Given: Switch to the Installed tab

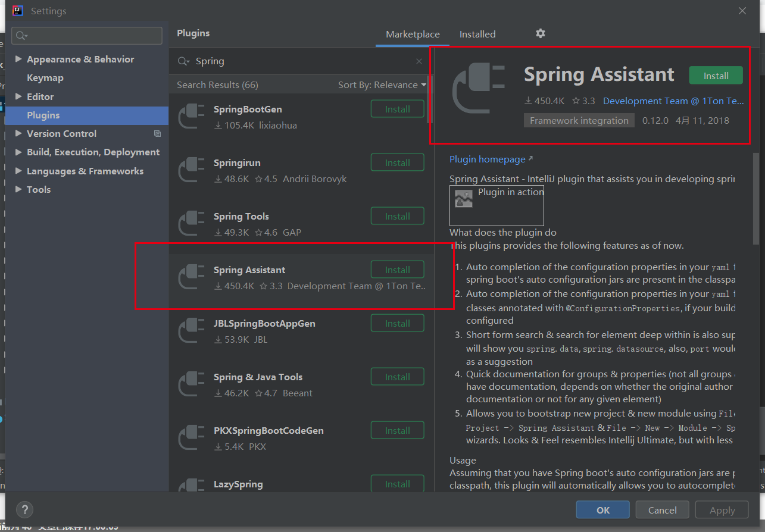Looking at the screenshot, I should 477,34.
